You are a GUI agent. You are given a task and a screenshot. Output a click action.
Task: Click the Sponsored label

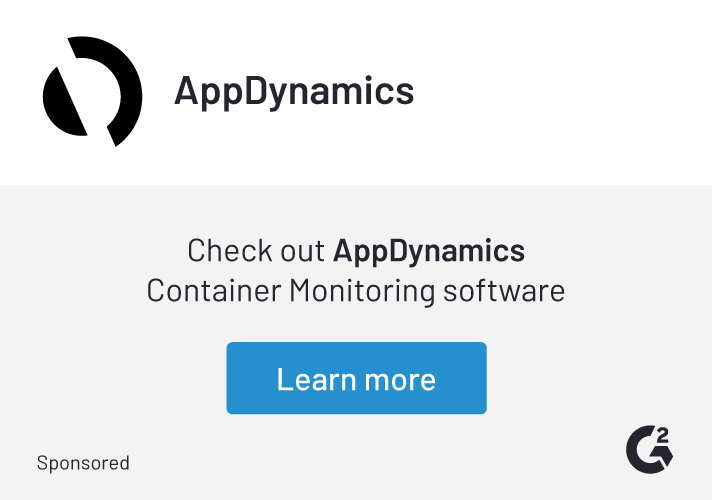(83, 463)
